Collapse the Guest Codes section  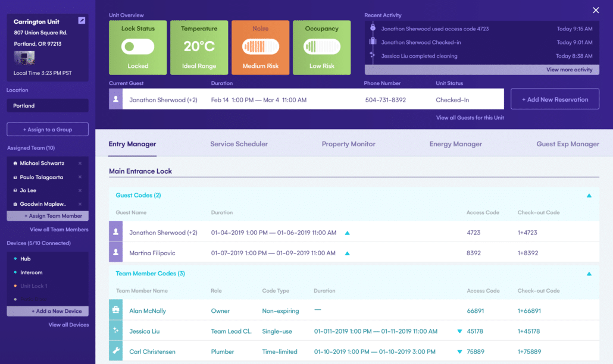click(x=589, y=196)
